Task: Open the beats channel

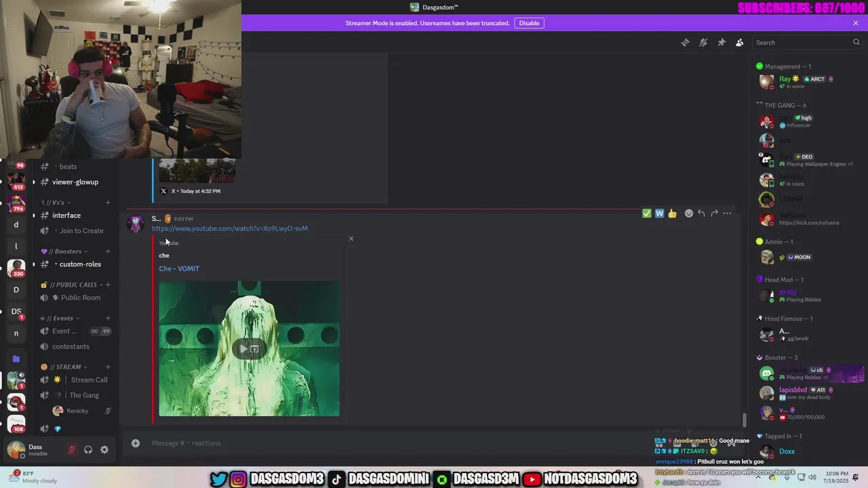Action: (x=68, y=167)
